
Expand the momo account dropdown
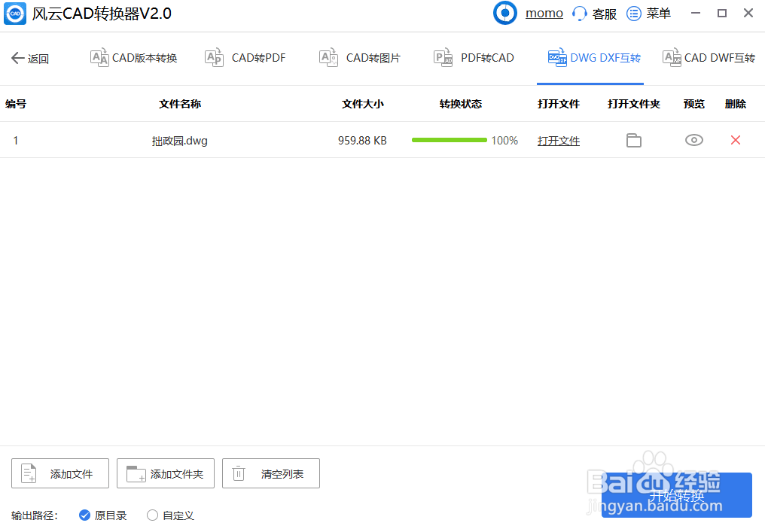pyautogui.click(x=544, y=13)
